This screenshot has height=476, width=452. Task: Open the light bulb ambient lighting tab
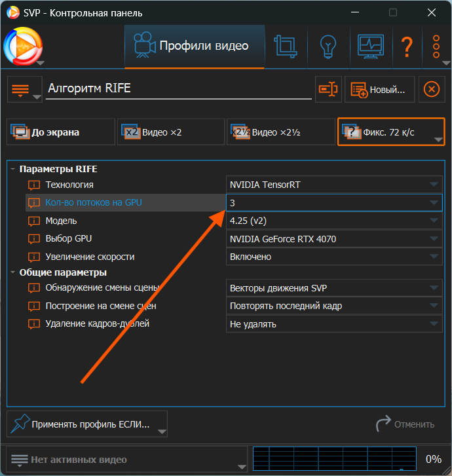point(327,46)
